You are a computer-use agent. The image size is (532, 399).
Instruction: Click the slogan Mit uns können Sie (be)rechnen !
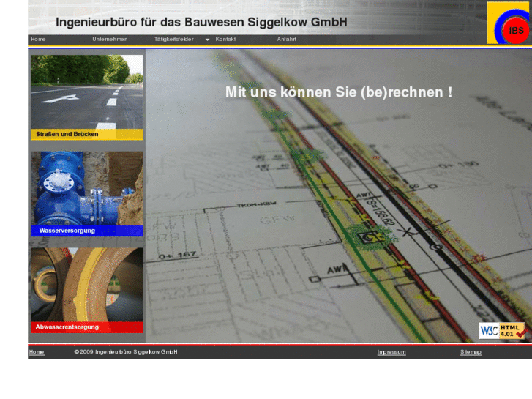click(x=339, y=92)
